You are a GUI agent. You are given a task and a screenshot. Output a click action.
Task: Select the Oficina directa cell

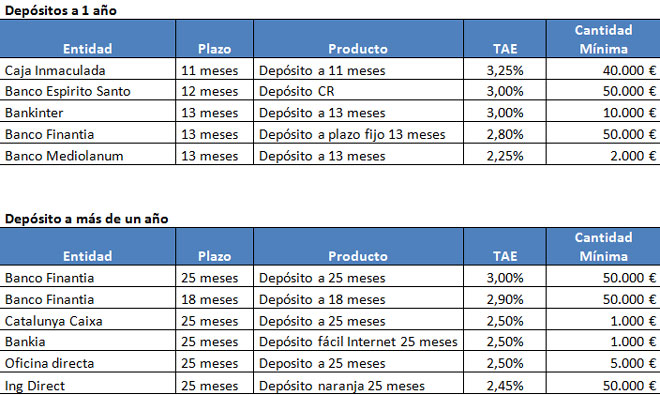88,362
